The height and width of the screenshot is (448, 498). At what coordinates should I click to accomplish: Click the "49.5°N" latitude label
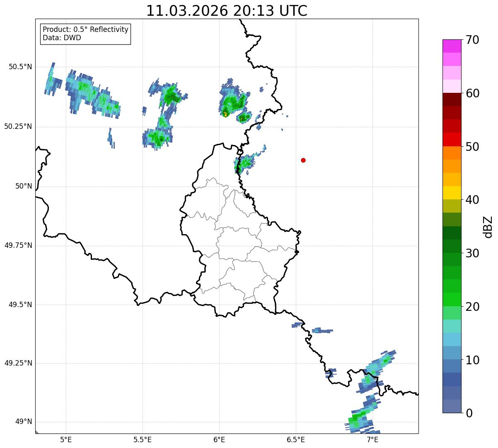(x=20, y=305)
